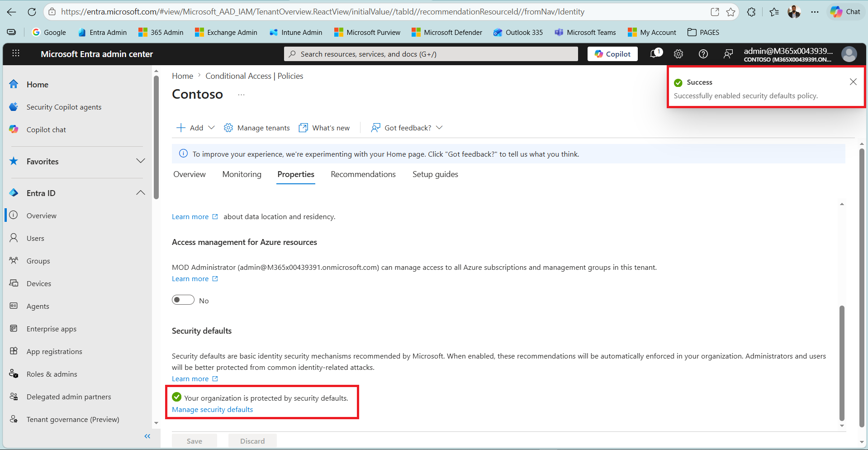The width and height of the screenshot is (868, 450).
Task: Open Enterprise apps in sidebar
Action: (x=52, y=329)
